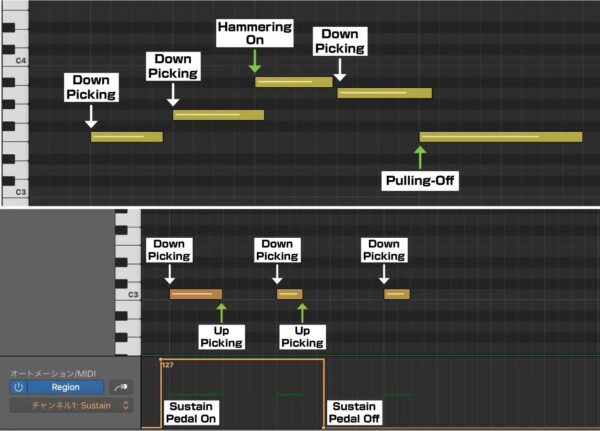Select the yellow note under Hammering On arrow

pyautogui.click(x=293, y=82)
